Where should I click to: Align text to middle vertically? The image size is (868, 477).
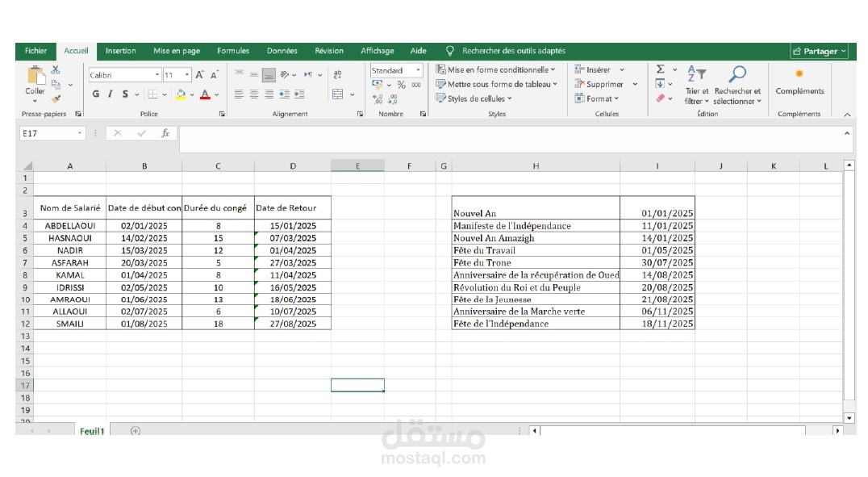tap(253, 74)
